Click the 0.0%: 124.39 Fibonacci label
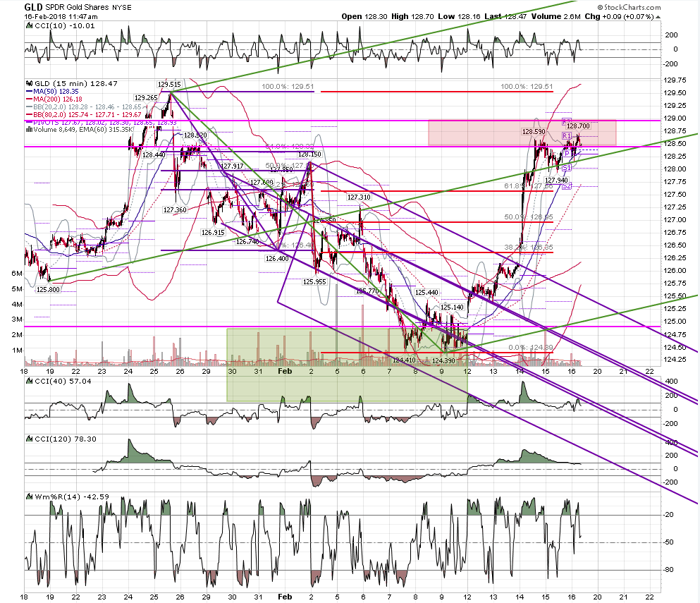Image resolution: width=700 pixels, height=603 pixels. (x=531, y=348)
